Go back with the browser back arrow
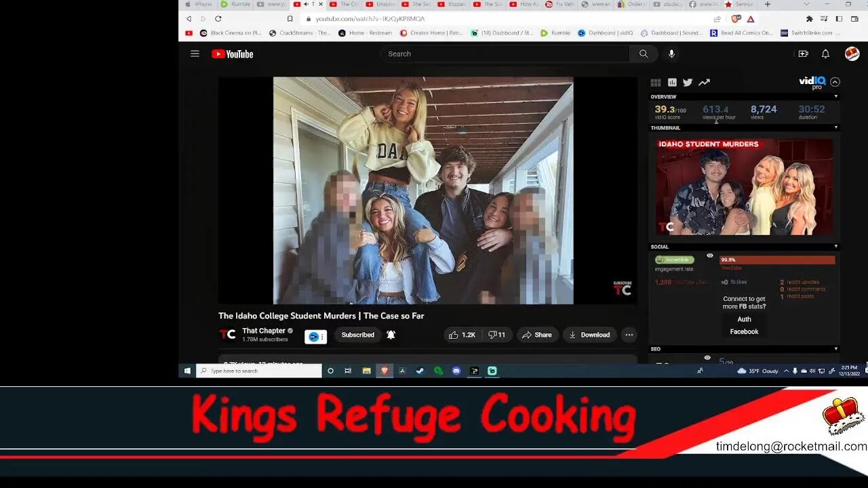Image resolution: width=868 pixels, height=488 pixels. coord(189,19)
